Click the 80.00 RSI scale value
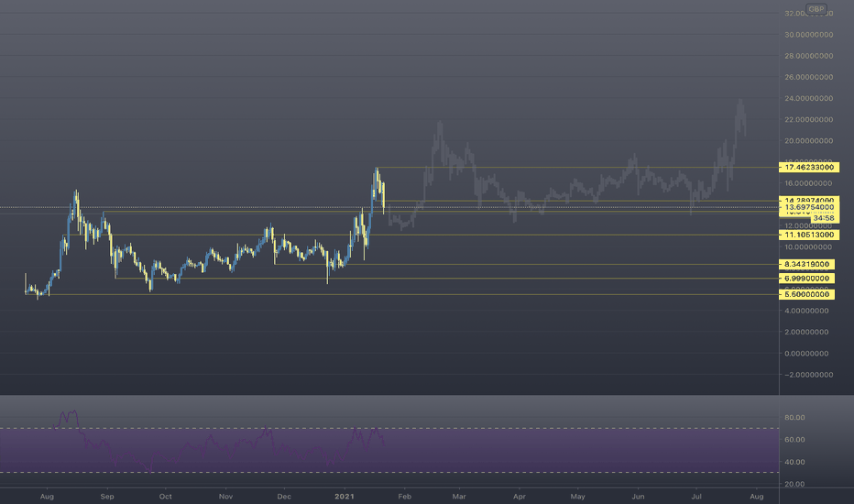The width and height of the screenshot is (854, 504). (794, 417)
